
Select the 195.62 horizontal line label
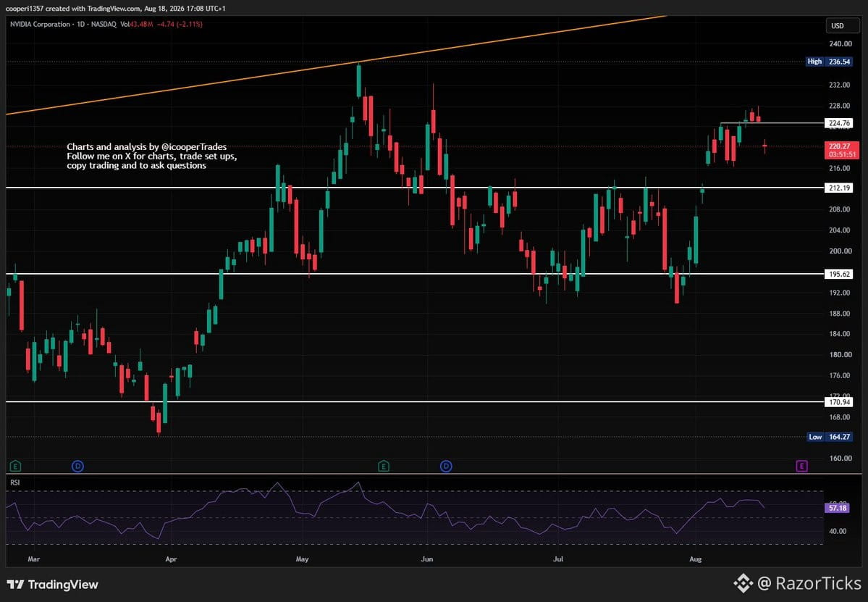(x=838, y=274)
